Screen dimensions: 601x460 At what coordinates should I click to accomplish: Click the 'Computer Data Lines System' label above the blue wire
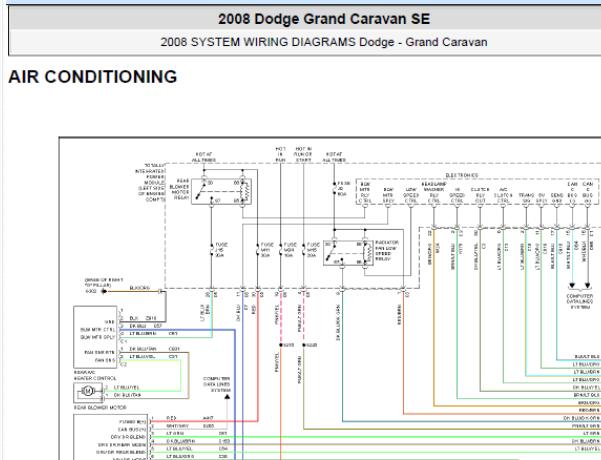pos(217,384)
